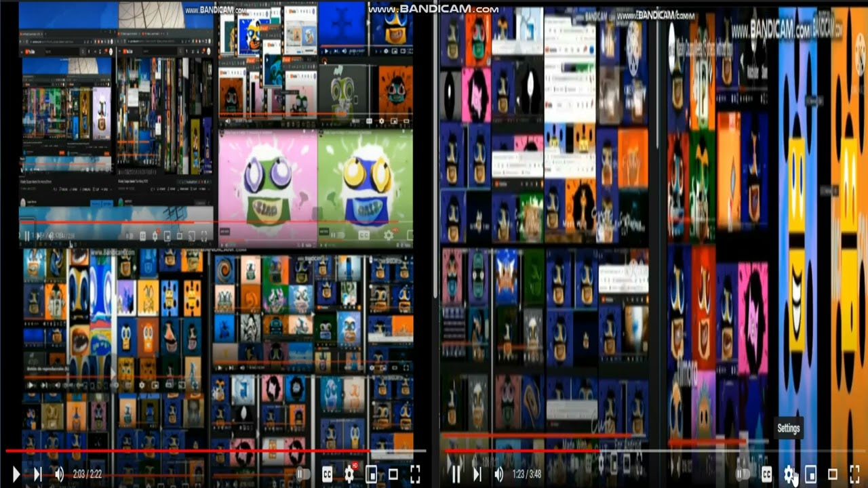Switch the 2:22 video to miniplayer

[372, 474]
